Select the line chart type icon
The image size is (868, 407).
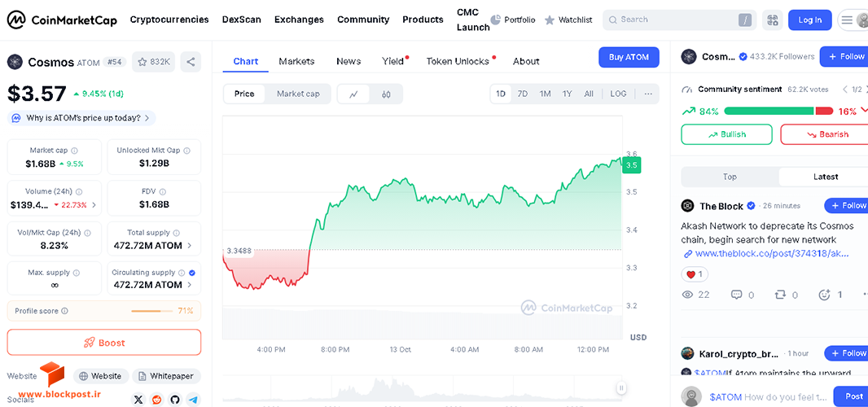tap(354, 94)
